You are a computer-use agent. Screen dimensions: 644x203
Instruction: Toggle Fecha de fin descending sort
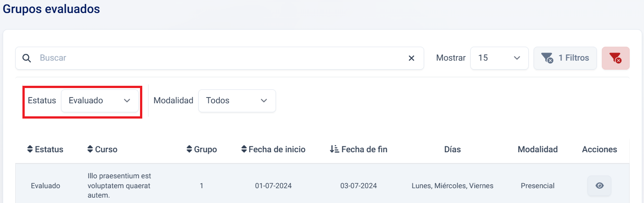tap(333, 150)
